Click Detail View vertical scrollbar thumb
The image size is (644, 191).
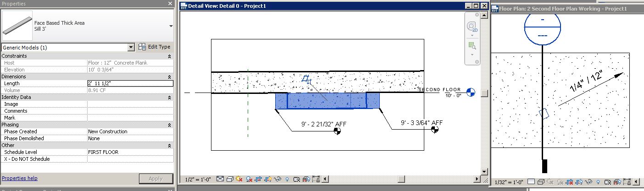(484, 93)
